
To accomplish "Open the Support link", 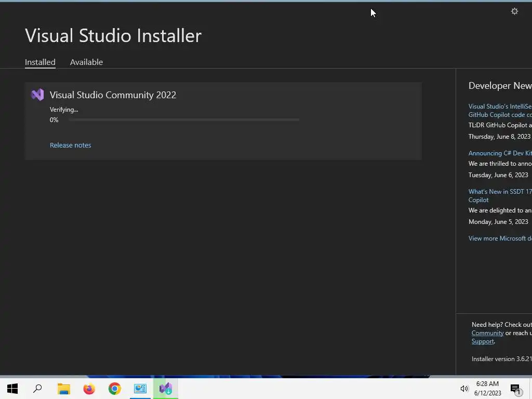I will [x=483, y=342].
